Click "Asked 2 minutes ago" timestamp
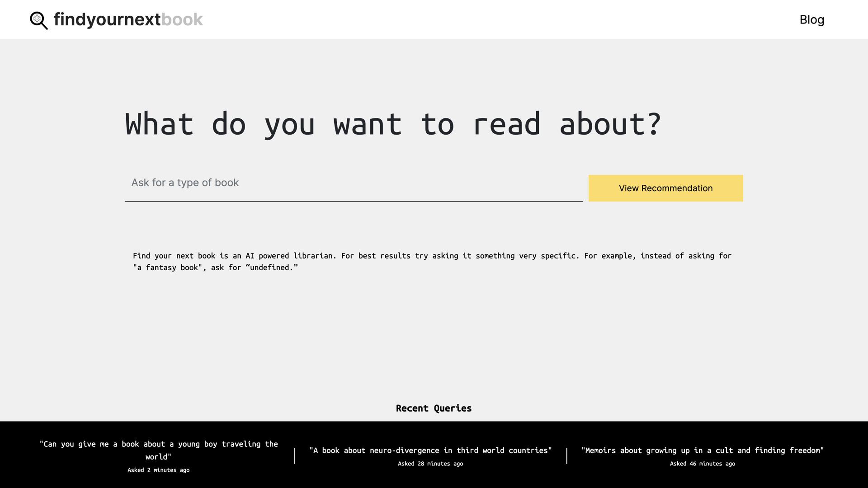Viewport: 868px width, 488px height. point(159,470)
